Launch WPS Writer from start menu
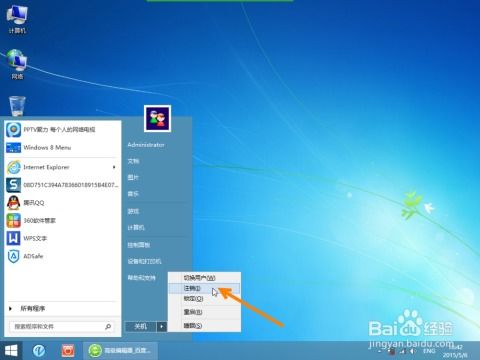 [x=14, y=238]
